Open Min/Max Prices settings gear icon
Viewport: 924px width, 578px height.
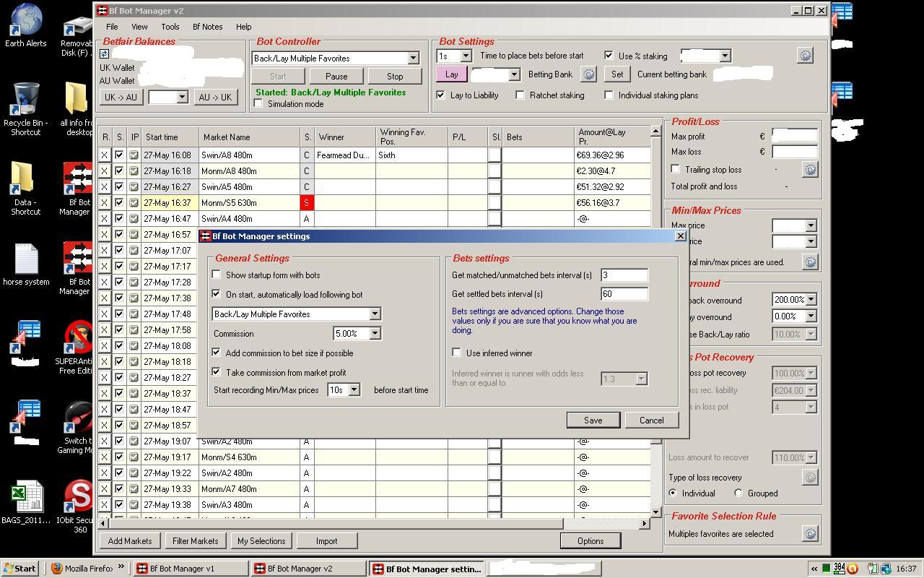coord(810,262)
